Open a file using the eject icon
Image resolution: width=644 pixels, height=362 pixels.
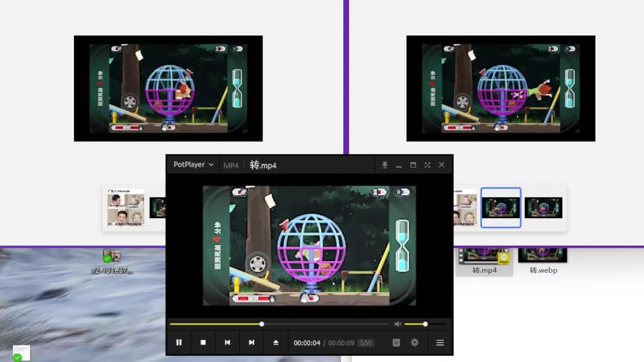[x=276, y=342]
